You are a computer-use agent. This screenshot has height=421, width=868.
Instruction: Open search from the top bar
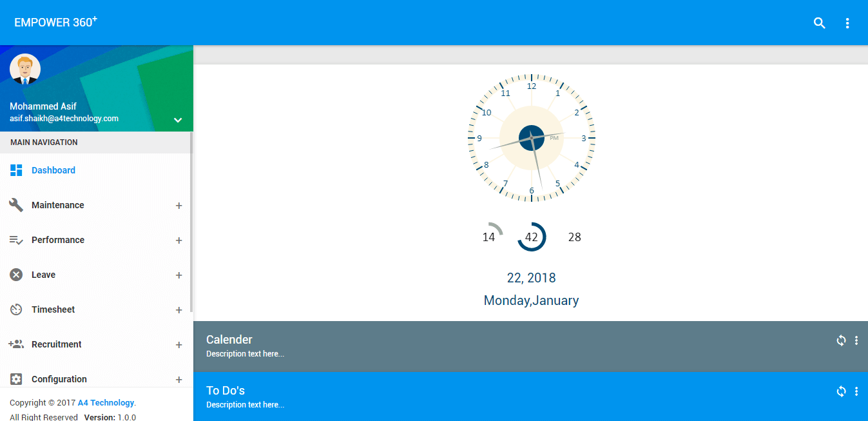coord(819,23)
